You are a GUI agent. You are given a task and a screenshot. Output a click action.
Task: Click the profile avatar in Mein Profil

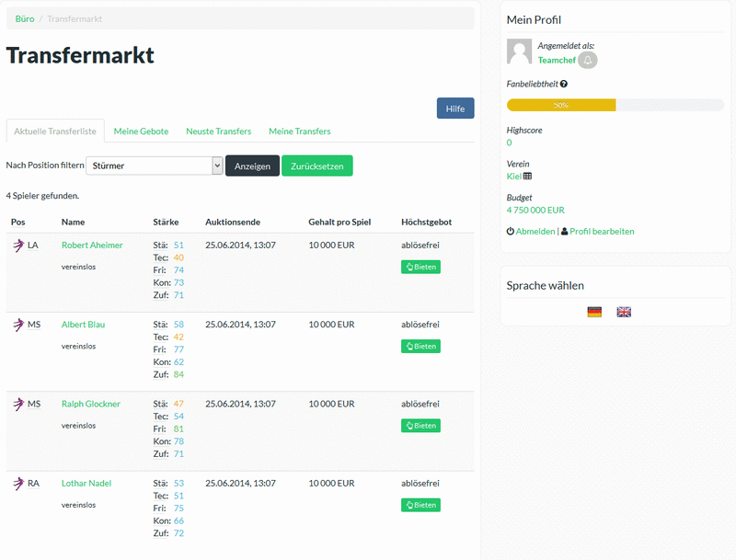click(519, 51)
